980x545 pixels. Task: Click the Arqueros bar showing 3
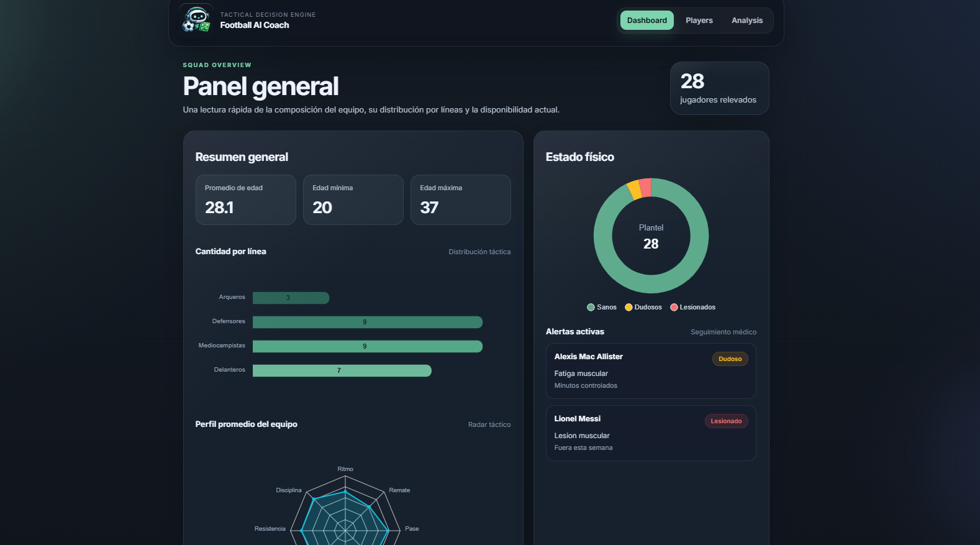pyautogui.click(x=291, y=298)
